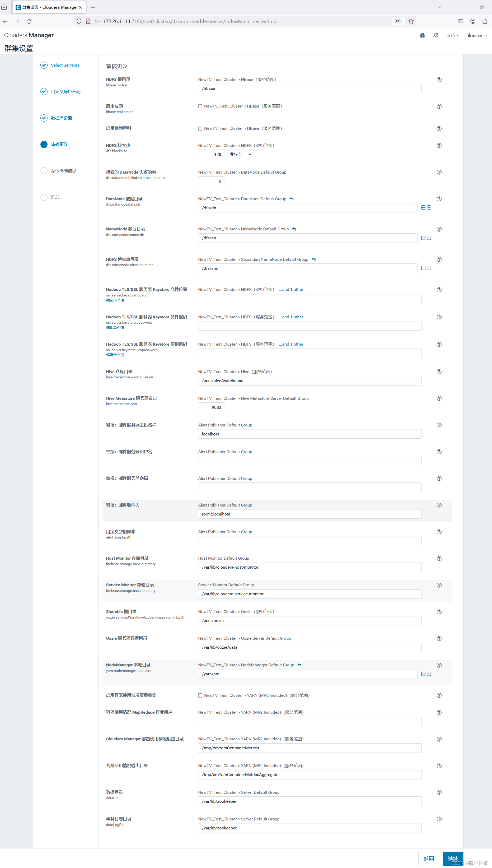
Task: Open running commands icon in header
Action: (435, 35)
